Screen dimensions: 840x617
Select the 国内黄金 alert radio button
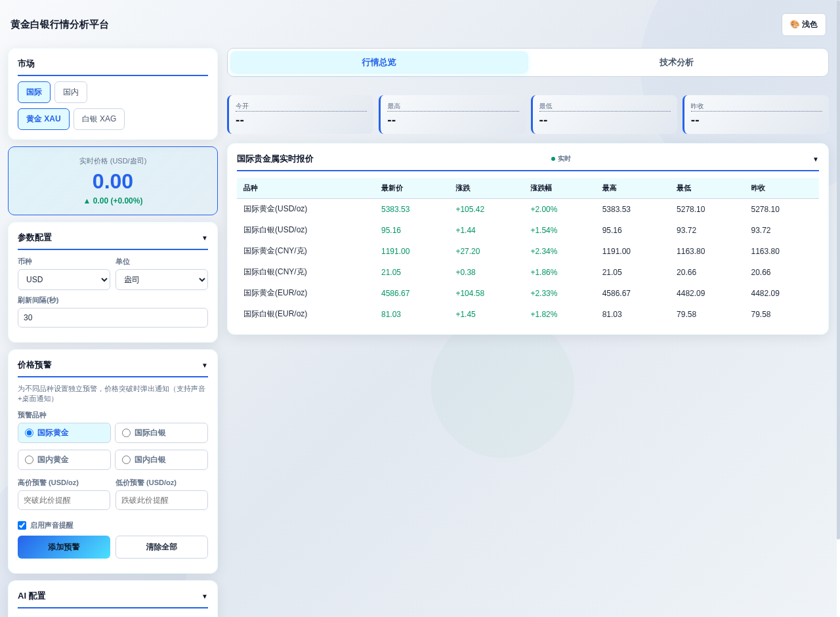pyautogui.click(x=30, y=460)
